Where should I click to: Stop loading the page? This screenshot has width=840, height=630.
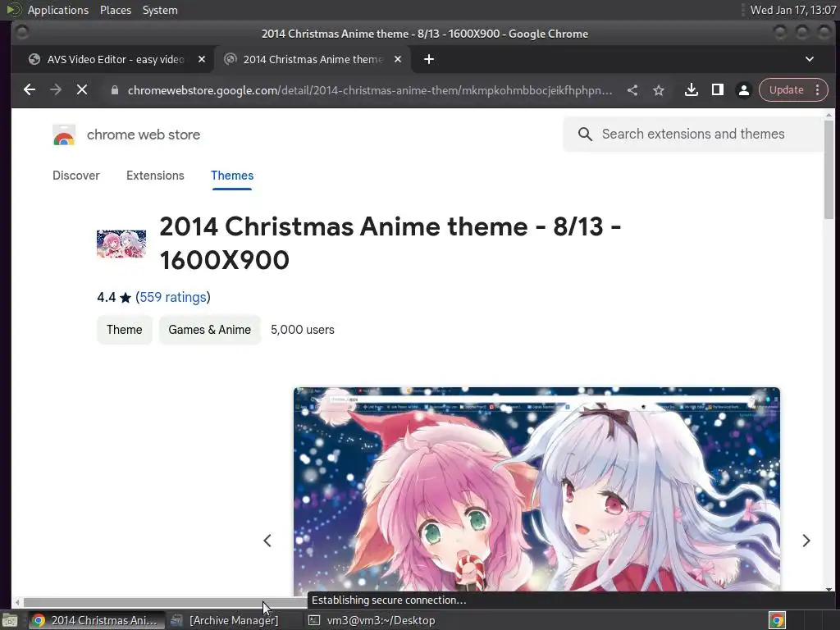pyautogui.click(x=82, y=90)
